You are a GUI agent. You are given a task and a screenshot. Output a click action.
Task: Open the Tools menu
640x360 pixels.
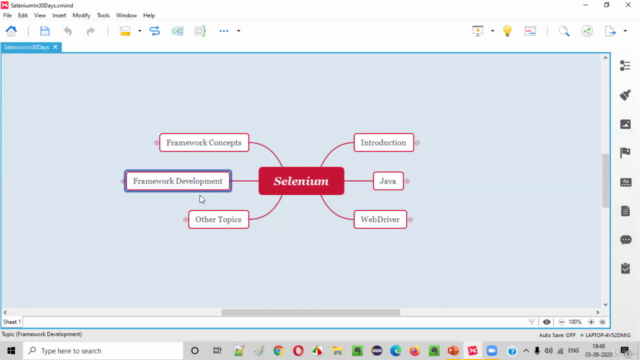[x=103, y=16]
